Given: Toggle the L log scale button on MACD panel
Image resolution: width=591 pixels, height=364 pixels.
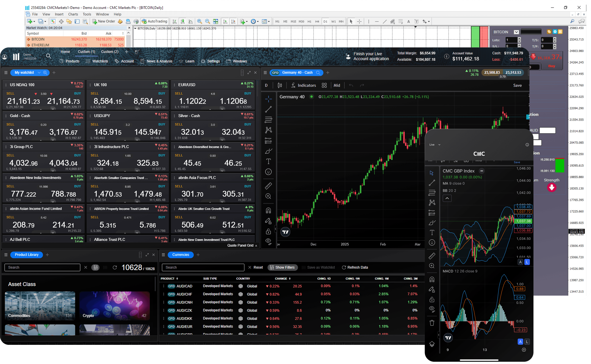Looking at the screenshot, I should [527, 342].
